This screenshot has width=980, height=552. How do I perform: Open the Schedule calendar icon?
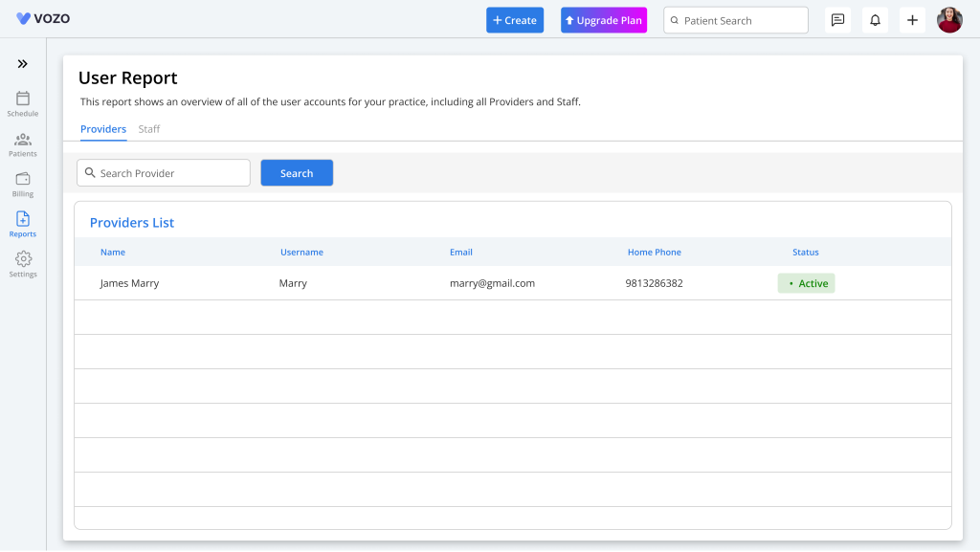(x=23, y=99)
